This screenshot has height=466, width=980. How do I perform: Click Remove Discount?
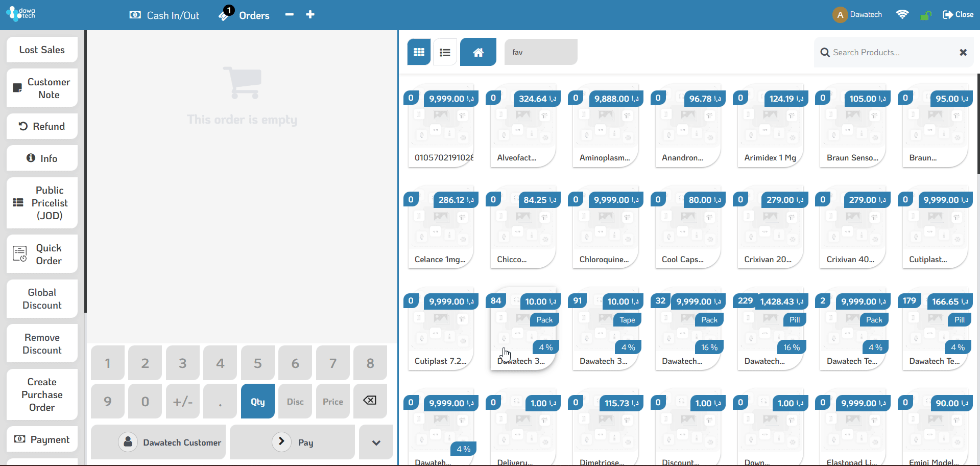[42, 343]
